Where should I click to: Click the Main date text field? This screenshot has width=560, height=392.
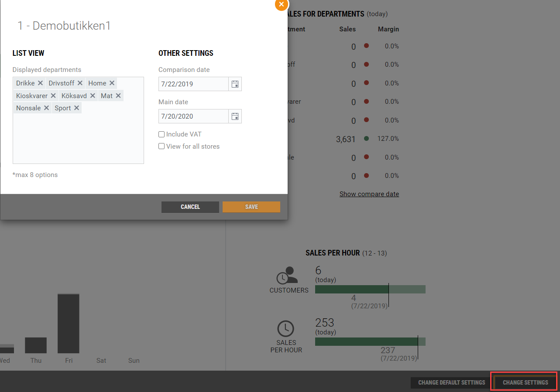[193, 116]
